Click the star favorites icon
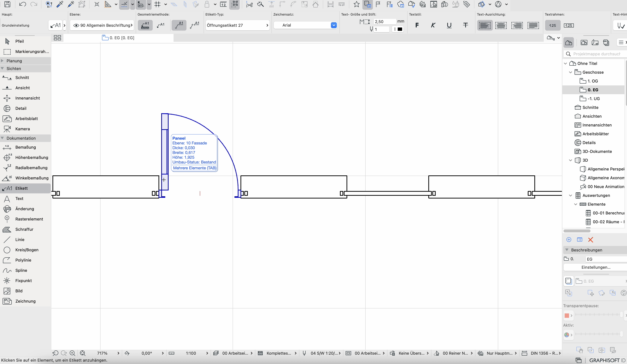 click(356, 4)
